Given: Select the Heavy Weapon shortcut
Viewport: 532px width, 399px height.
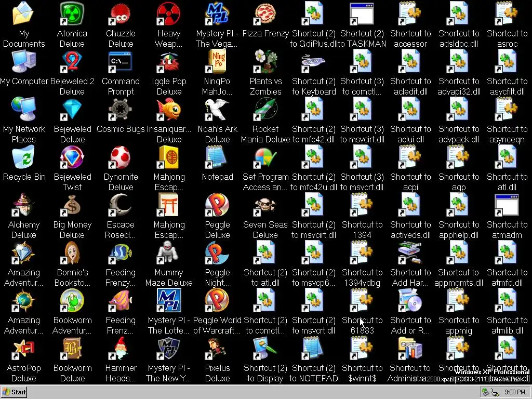Looking at the screenshot, I should [x=169, y=13].
